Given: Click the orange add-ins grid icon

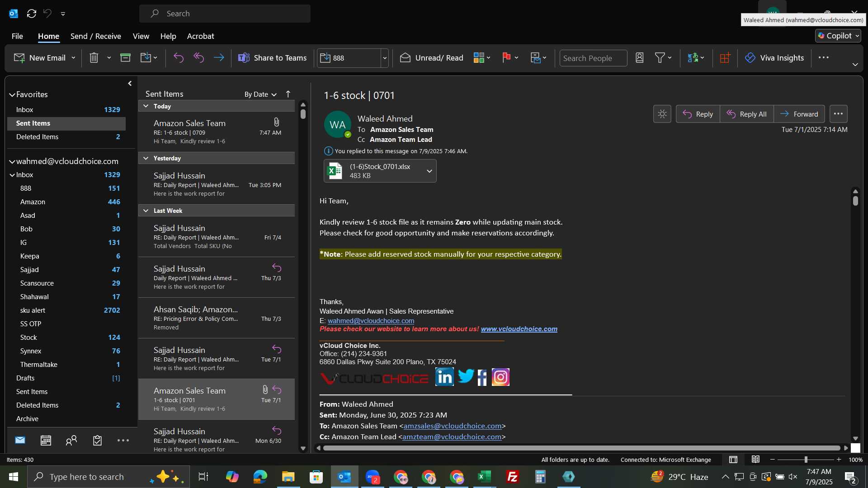Looking at the screenshot, I should pos(725,58).
